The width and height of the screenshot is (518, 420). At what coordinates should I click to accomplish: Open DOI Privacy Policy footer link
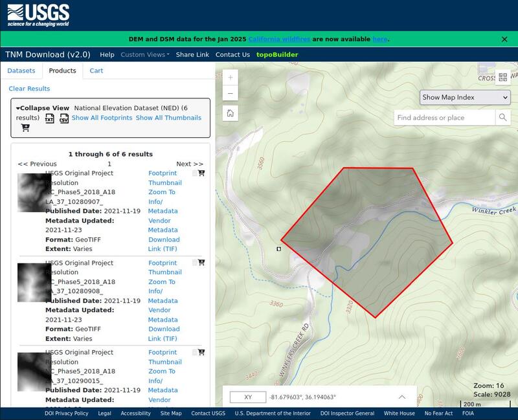pyautogui.click(x=67, y=414)
